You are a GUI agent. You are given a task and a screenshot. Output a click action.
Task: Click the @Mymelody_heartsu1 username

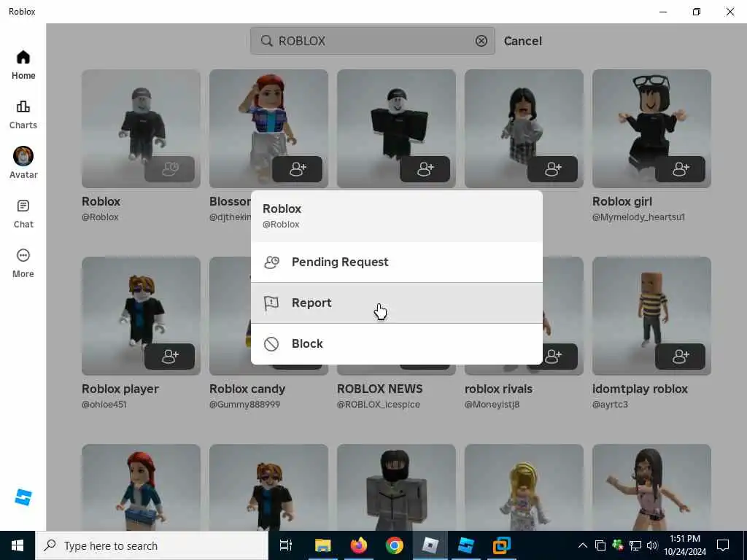[x=638, y=217]
